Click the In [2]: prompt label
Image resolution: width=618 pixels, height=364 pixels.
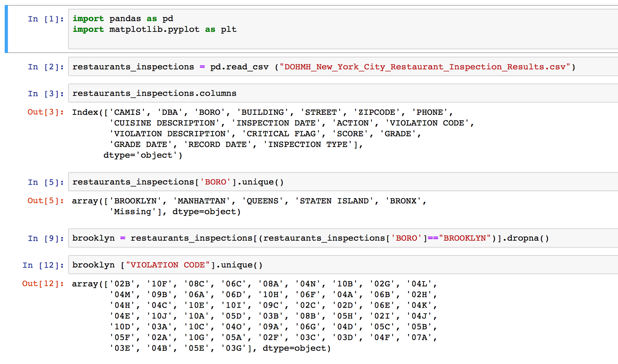pos(46,67)
